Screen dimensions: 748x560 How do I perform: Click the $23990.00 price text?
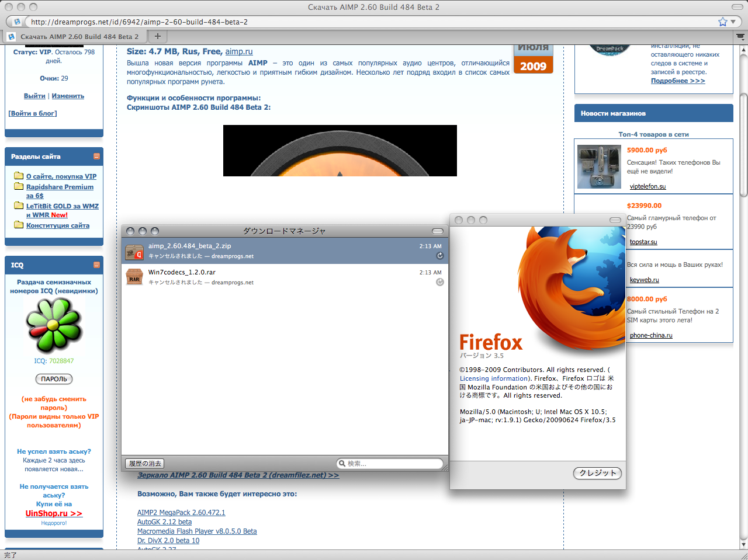pyautogui.click(x=645, y=206)
